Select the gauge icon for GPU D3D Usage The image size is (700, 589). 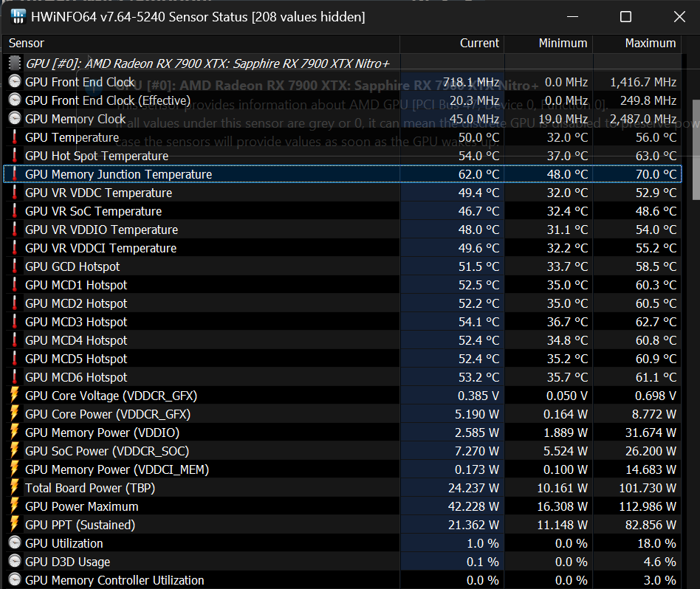[x=15, y=562]
